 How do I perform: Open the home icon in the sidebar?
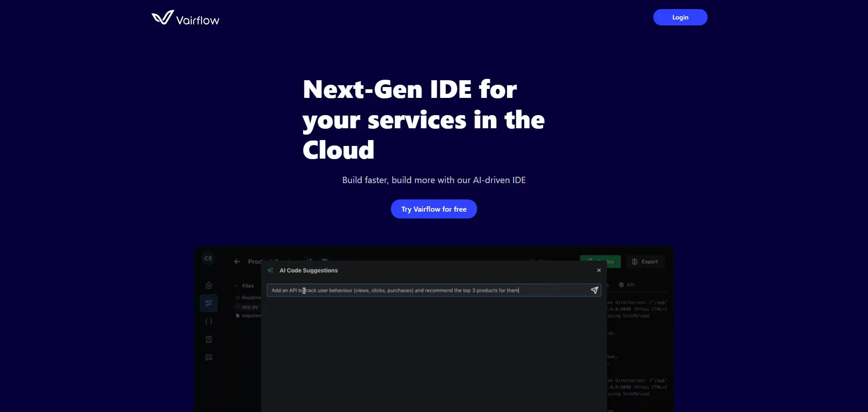point(209,285)
